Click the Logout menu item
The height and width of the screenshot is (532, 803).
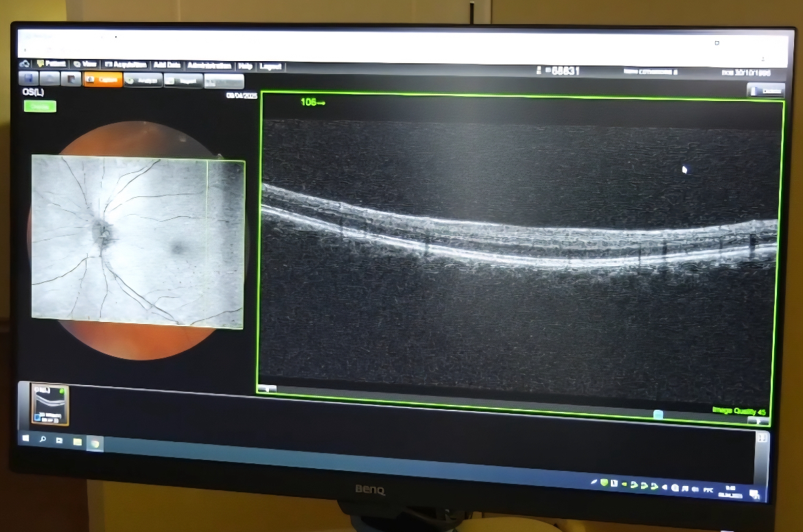coord(270,67)
